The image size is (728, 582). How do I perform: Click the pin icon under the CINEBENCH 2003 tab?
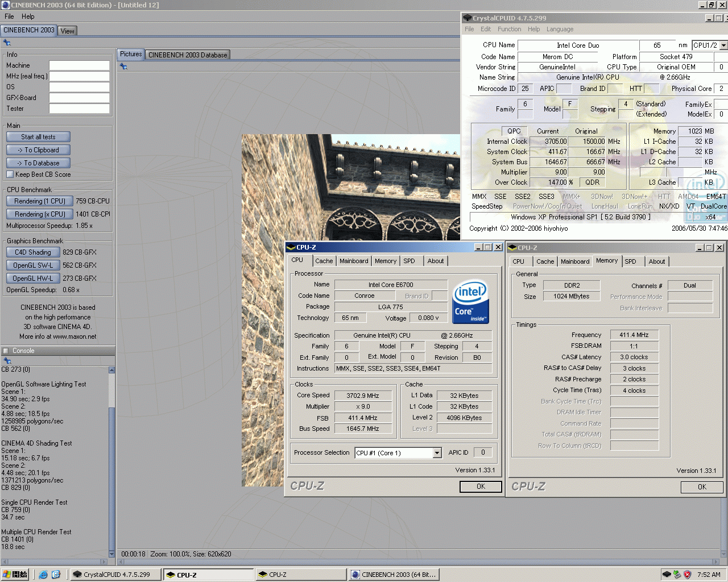coord(7,43)
